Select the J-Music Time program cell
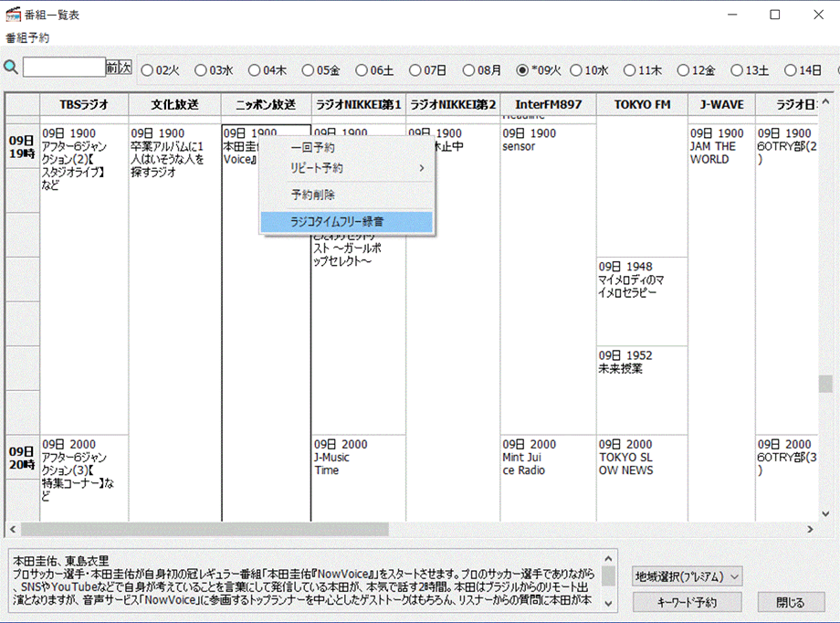 359,478
